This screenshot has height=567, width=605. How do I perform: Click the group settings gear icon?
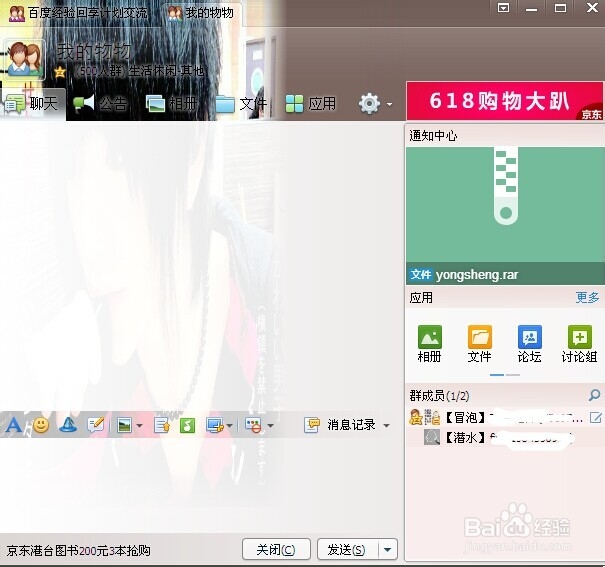pyautogui.click(x=369, y=103)
